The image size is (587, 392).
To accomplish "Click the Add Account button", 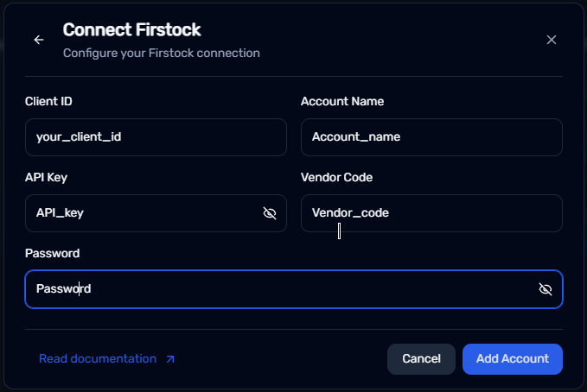I will click(512, 359).
